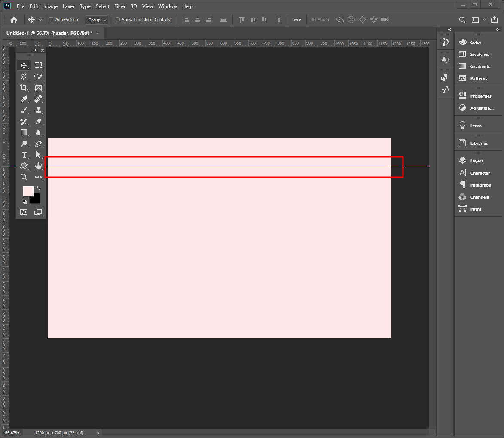Reset default foreground and background colors
The height and width of the screenshot is (438, 504).
[x=25, y=202]
